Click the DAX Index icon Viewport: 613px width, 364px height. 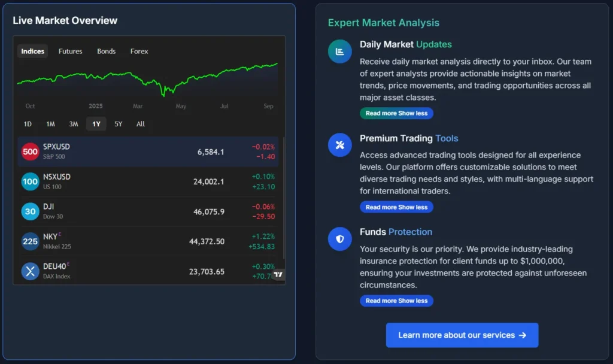click(x=30, y=271)
